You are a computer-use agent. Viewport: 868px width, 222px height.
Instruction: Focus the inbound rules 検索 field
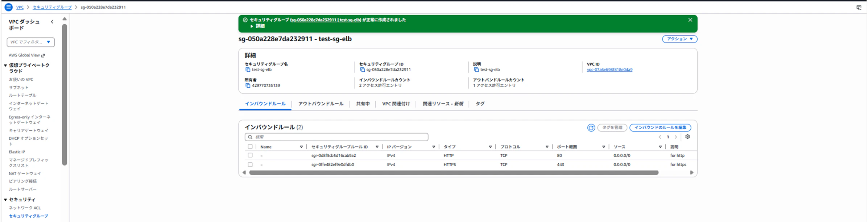click(336, 137)
